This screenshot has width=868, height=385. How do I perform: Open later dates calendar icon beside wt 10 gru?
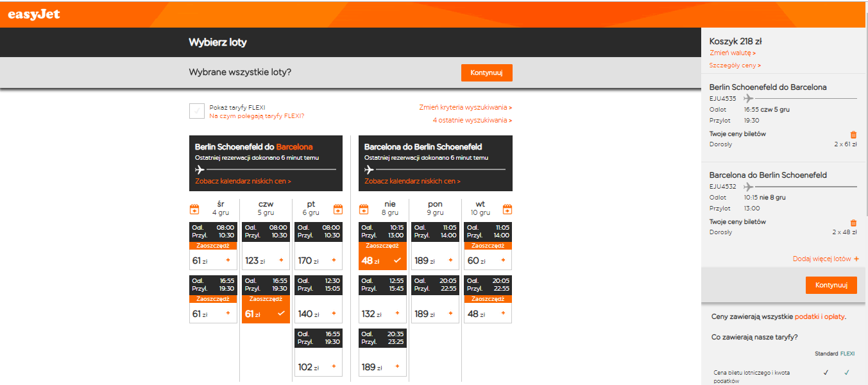(507, 209)
